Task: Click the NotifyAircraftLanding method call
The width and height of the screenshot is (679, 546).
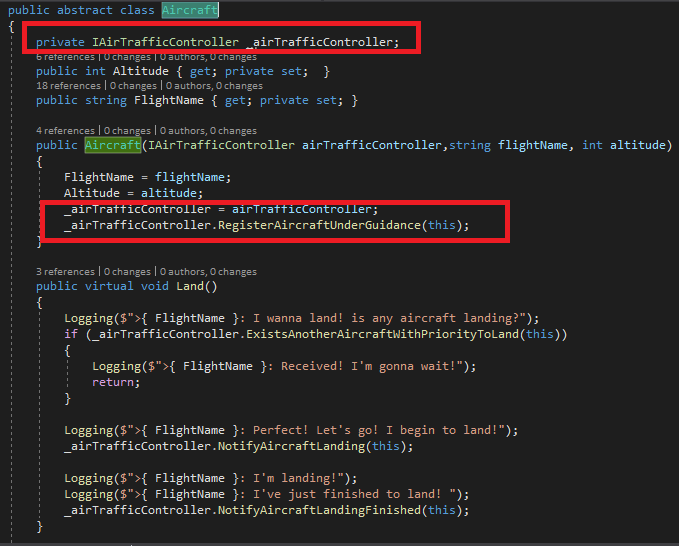Action: coord(291,446)
